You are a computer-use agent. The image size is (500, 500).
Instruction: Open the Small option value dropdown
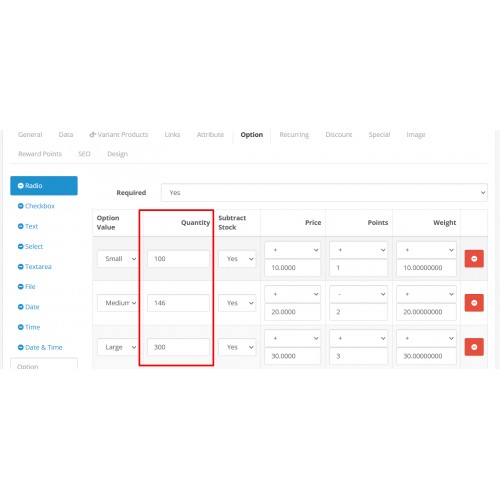click(x=118, y=259)
